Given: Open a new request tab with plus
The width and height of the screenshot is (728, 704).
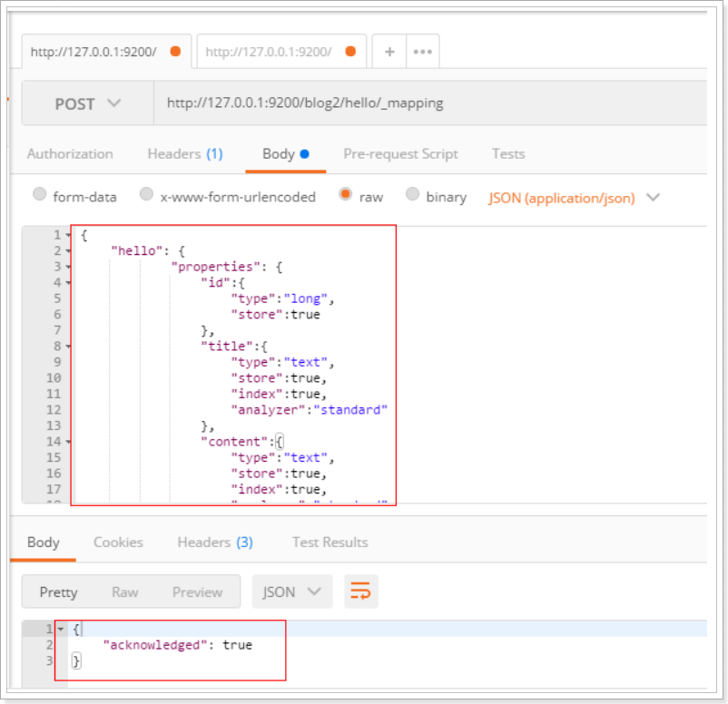Looking at the screenshot, I should tap(389, 52).
